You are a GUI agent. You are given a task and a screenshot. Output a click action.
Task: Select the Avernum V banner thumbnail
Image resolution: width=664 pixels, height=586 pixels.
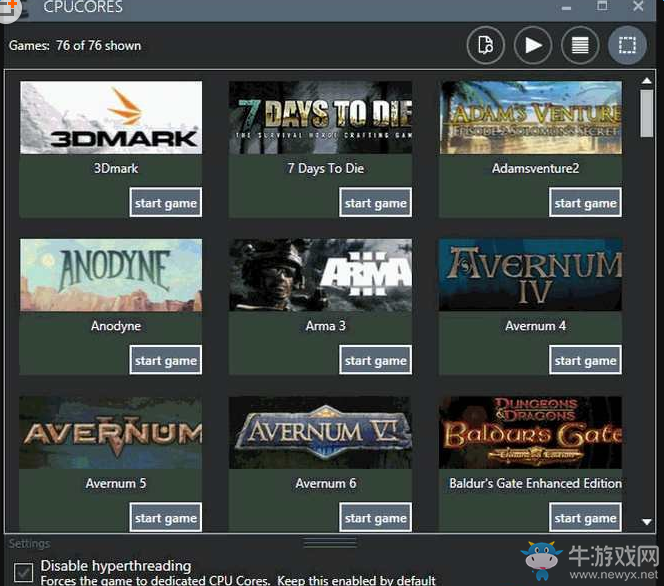tap(111, 433)
